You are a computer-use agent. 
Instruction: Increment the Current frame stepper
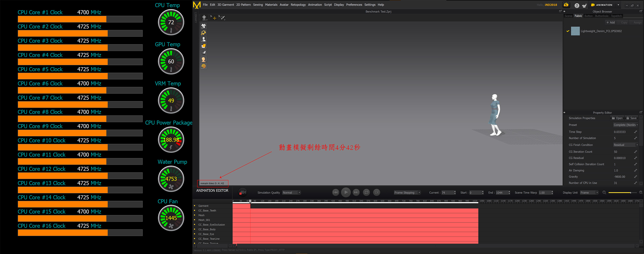coord(455,191)
